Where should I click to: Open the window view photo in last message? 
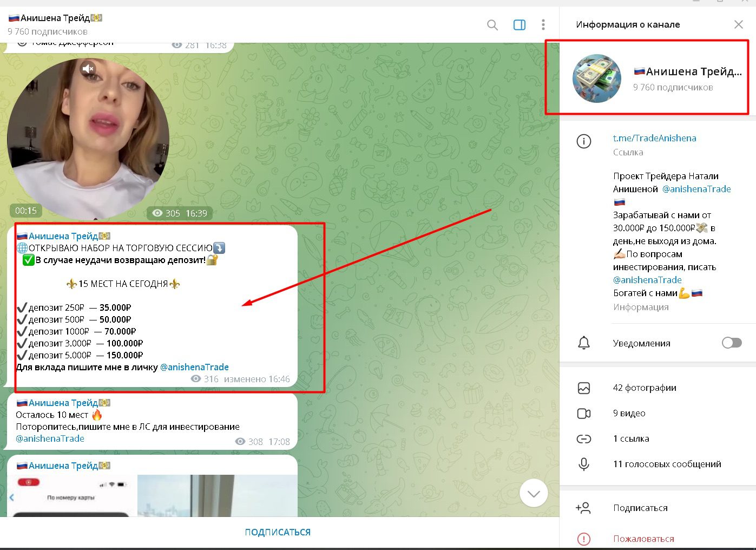coord(218,496)
